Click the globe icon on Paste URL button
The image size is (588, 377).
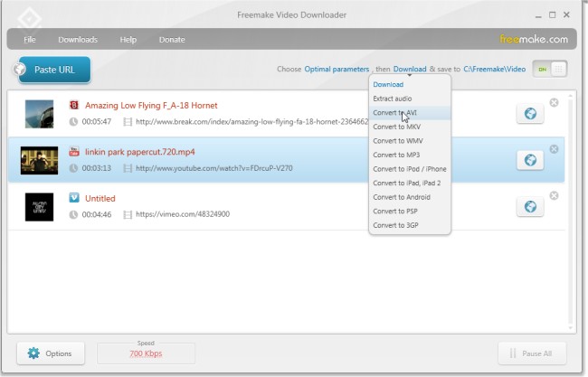coord(20,69)
